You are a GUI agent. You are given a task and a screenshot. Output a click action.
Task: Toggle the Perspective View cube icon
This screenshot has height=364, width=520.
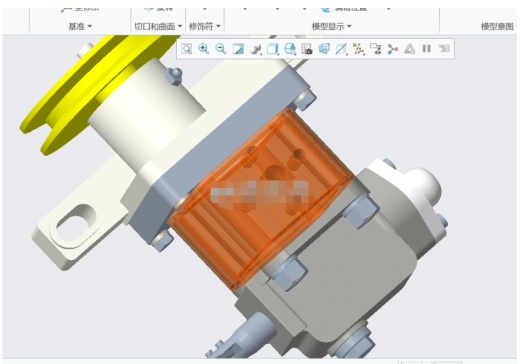324,49
